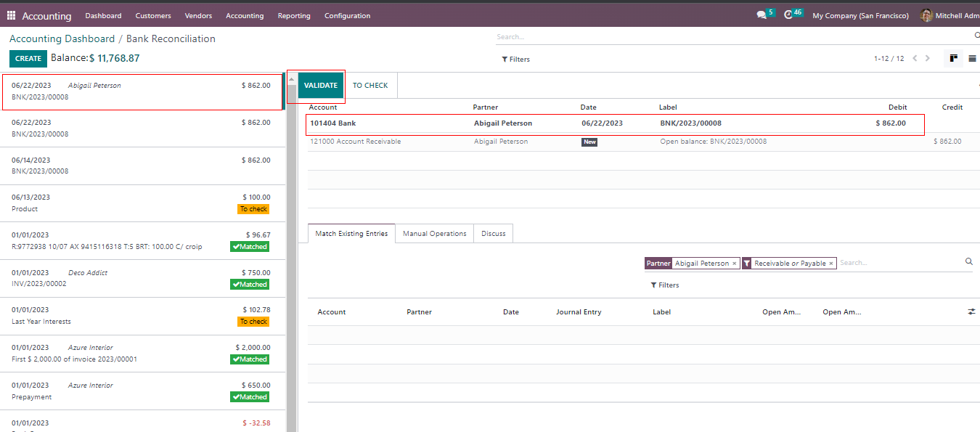980x432 pixels.
Task: Remove the Abigail Peterson partner filter
Action: [735, 264]
